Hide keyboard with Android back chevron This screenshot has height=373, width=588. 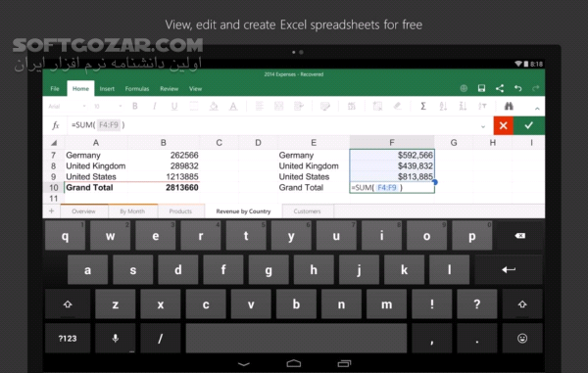pos(244,363)
